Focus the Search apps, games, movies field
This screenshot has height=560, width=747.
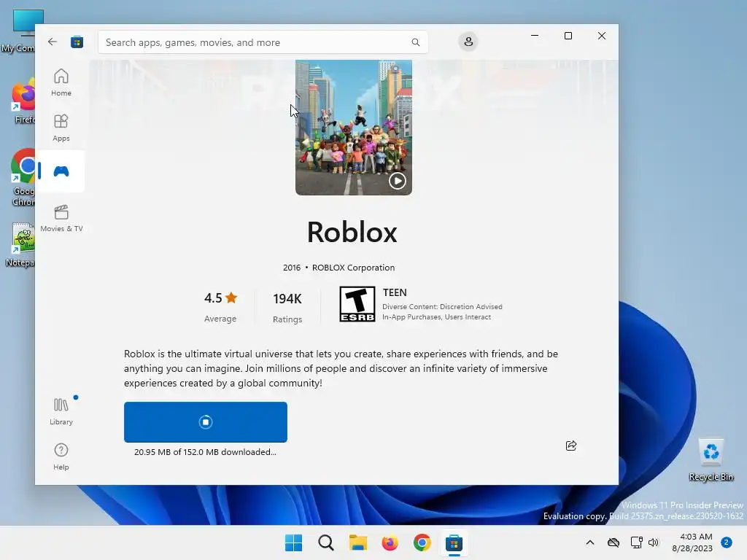(263, 42)
